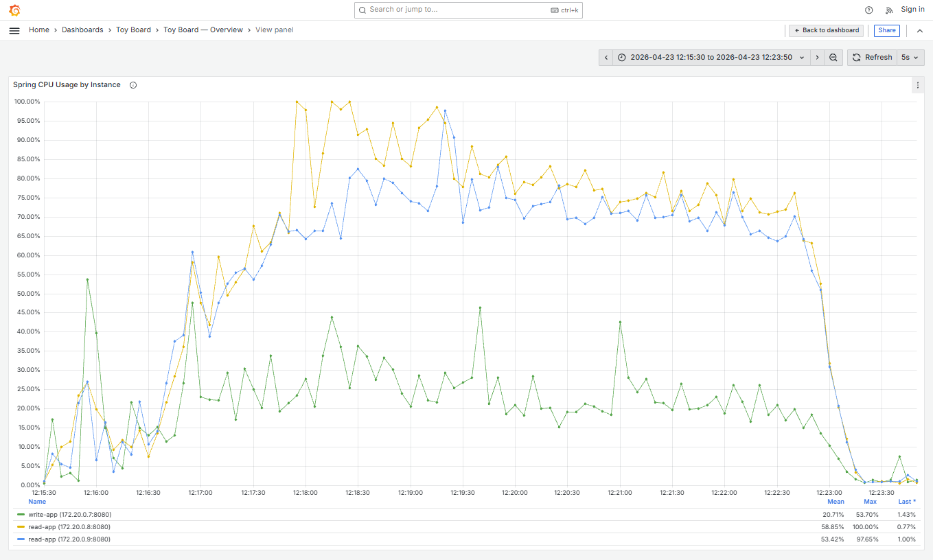Open Toy Board — Overview breadcrumb
The width and height of the screenshot is (933, 560).
tap(203, 30)
